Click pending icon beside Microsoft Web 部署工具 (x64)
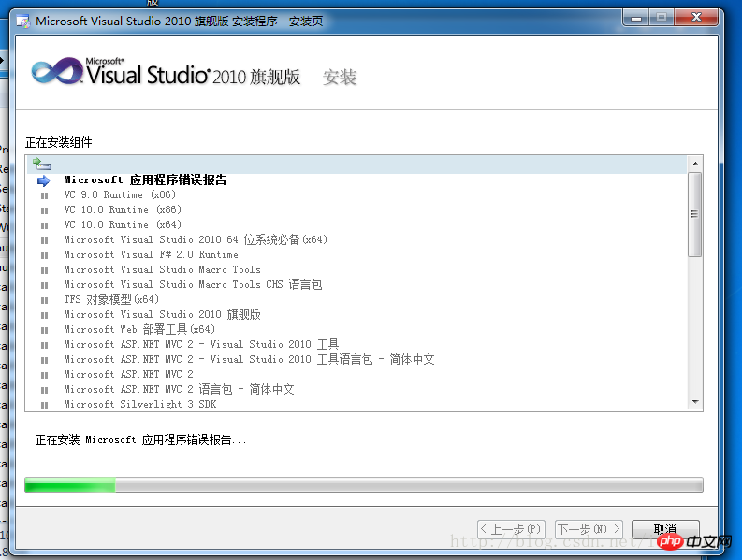Screen dimensions: 742x560 point(45,330)
